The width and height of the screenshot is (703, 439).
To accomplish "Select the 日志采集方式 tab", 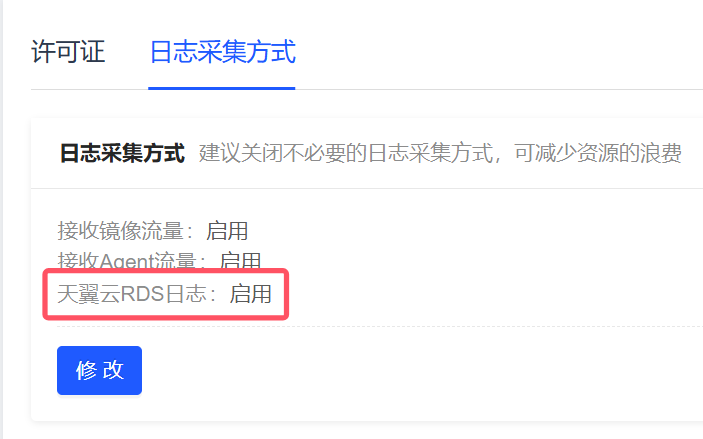I will 222,52.
